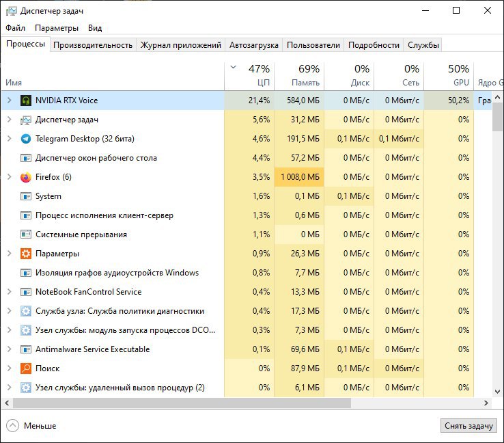This screenshot has width=504, height=443.
Task: Switch to the Службы tab
Action: (x=423, y=45)
